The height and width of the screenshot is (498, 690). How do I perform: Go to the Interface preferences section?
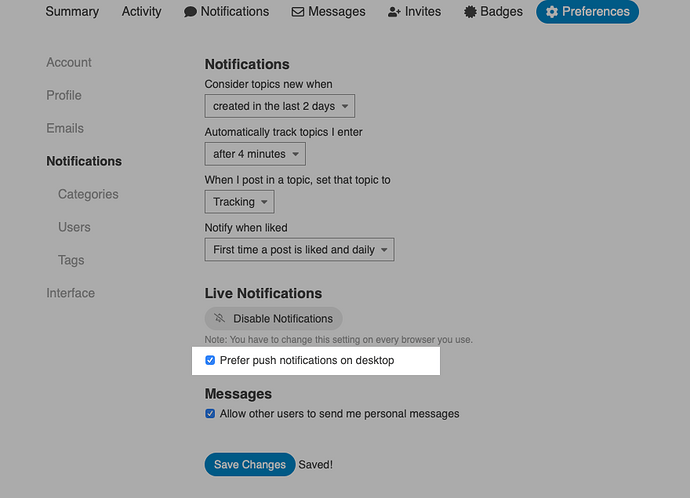coord(70,293)
